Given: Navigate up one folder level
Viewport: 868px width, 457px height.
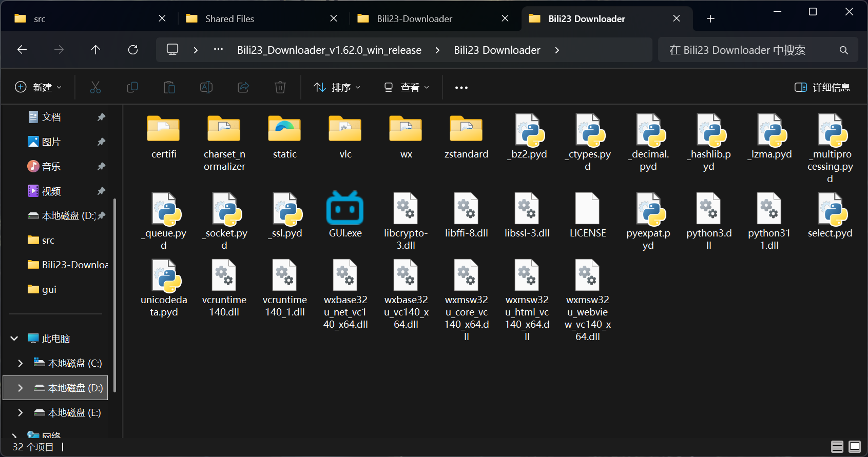Looking at the screenshot, I should [95, 50].
